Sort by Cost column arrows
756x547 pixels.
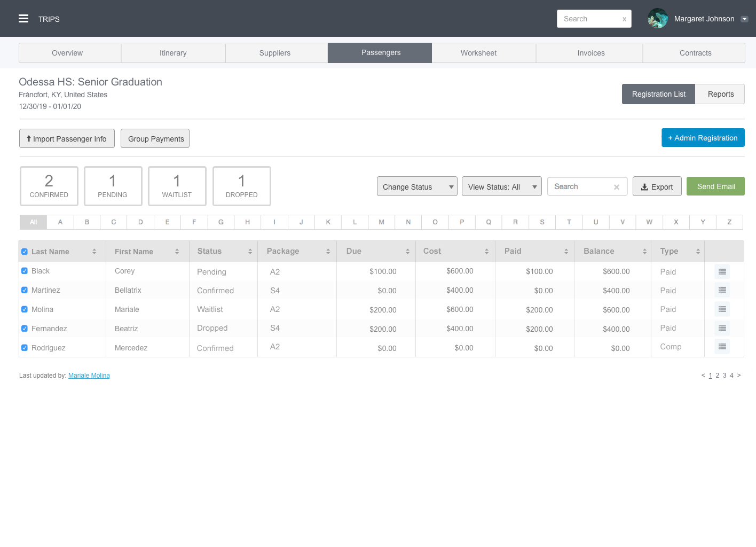486,252
